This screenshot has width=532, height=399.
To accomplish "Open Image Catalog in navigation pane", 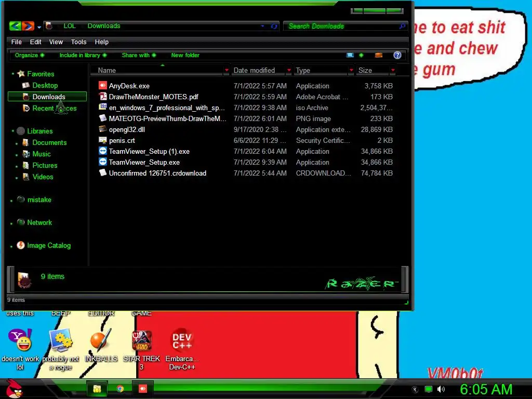I will [49, 245].
